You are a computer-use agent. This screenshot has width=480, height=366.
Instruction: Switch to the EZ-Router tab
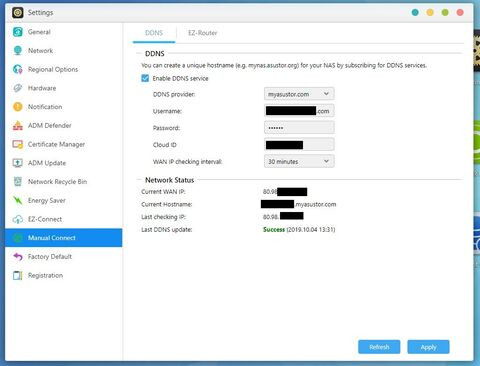[203, 33]
